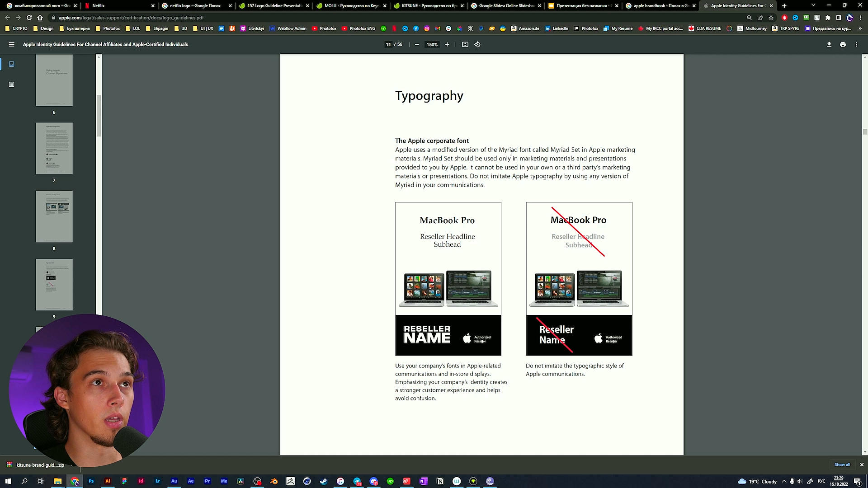The height and width of the screenshot is (488, 868).
Task: Open Adobe Illustrator from the taskbar
Action: coord(108,481)
